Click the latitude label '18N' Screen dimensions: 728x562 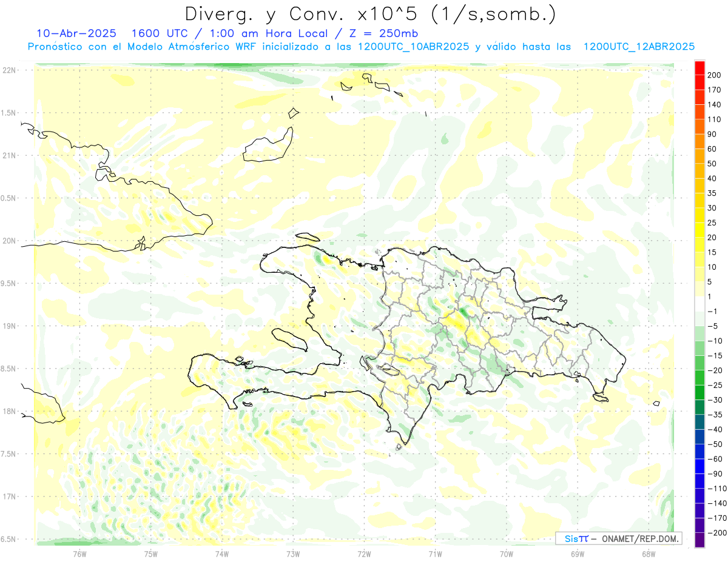[8, 411]
